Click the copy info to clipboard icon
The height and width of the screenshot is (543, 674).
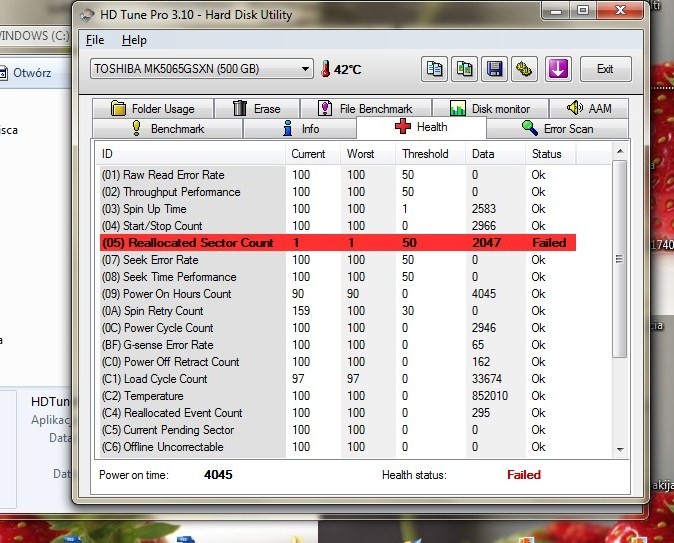(x=434, y=69)
